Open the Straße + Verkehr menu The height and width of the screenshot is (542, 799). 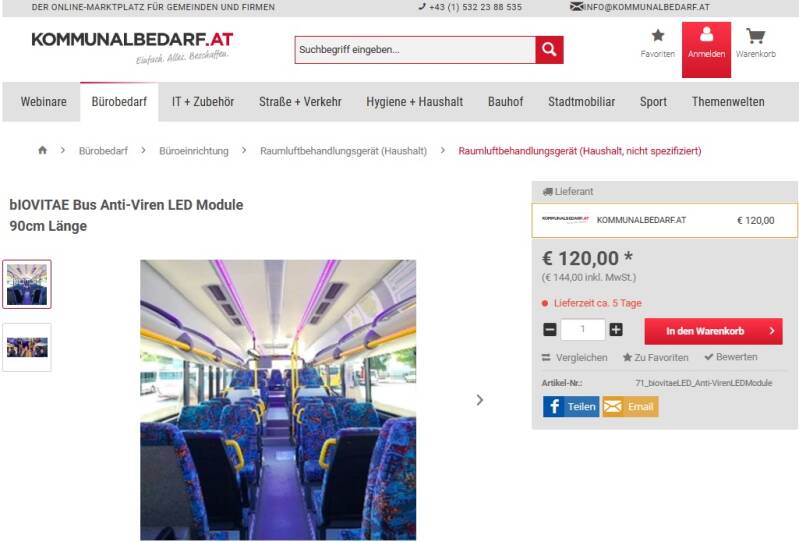(300, 102)
